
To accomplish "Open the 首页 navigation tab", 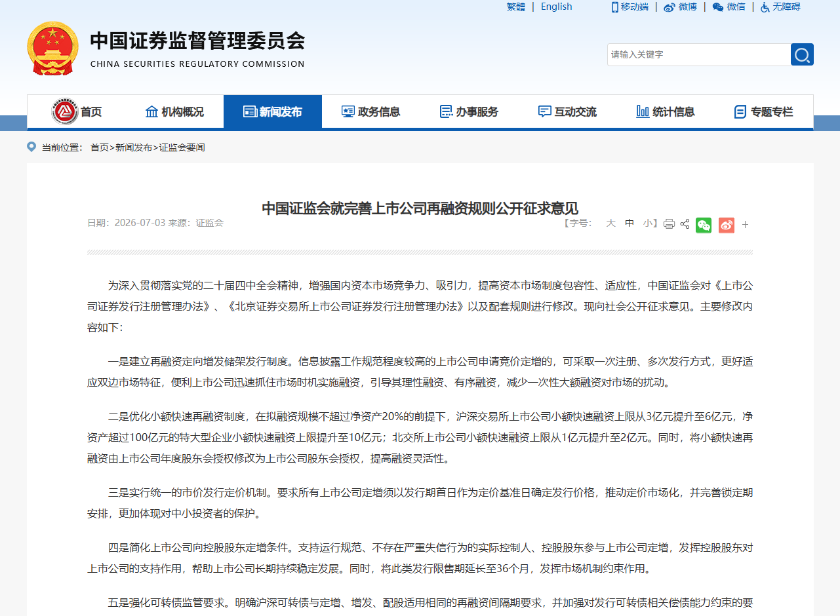I will pos(76,111).
